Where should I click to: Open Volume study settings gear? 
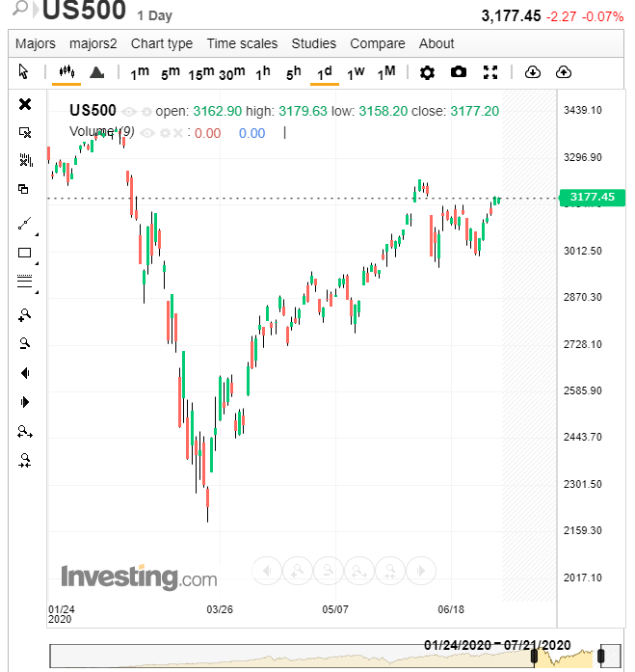(165, 133)
